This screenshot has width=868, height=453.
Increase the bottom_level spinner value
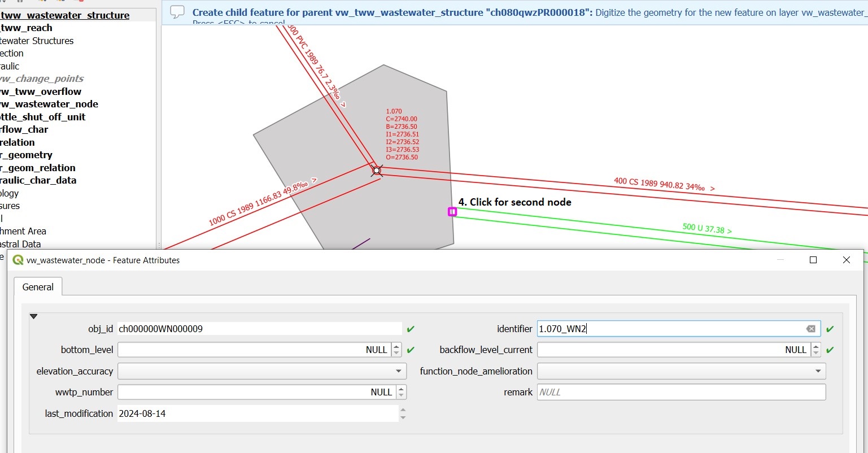396,346
